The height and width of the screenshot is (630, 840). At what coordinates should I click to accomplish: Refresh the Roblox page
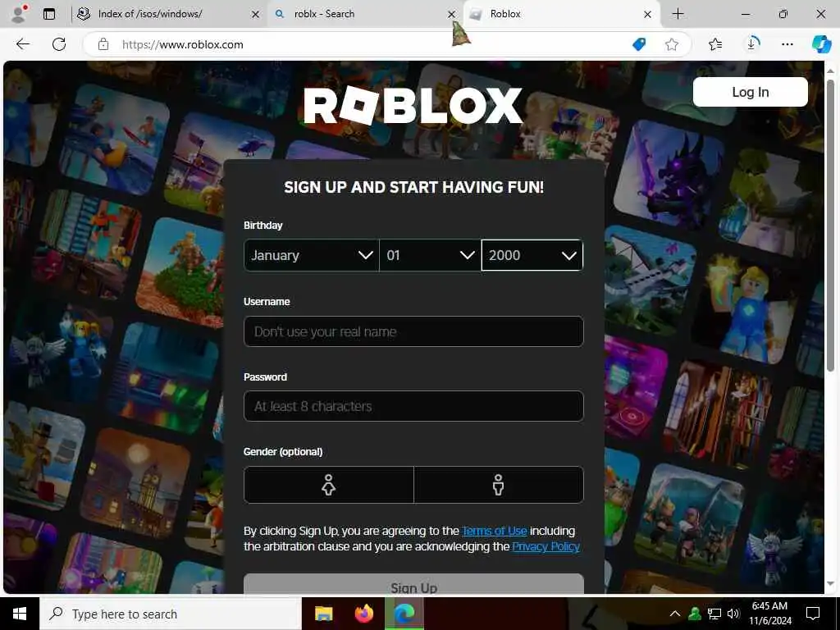click(x=59, y=44)
